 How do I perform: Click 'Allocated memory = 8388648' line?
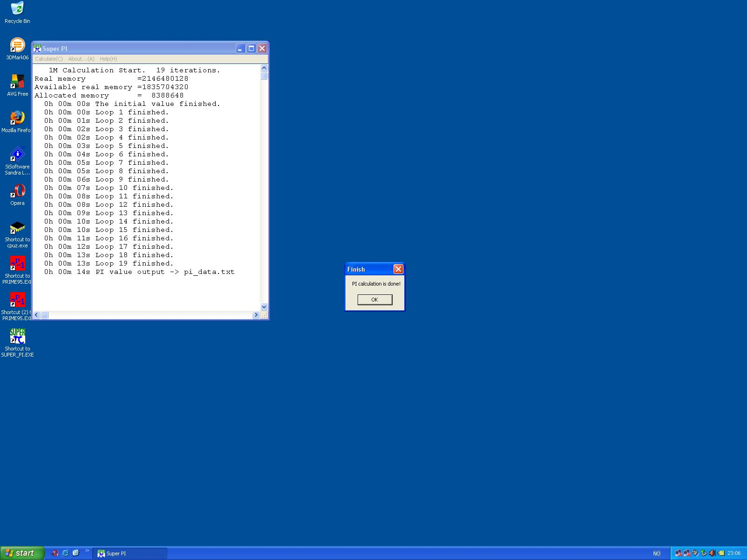[x=109, y=96]
